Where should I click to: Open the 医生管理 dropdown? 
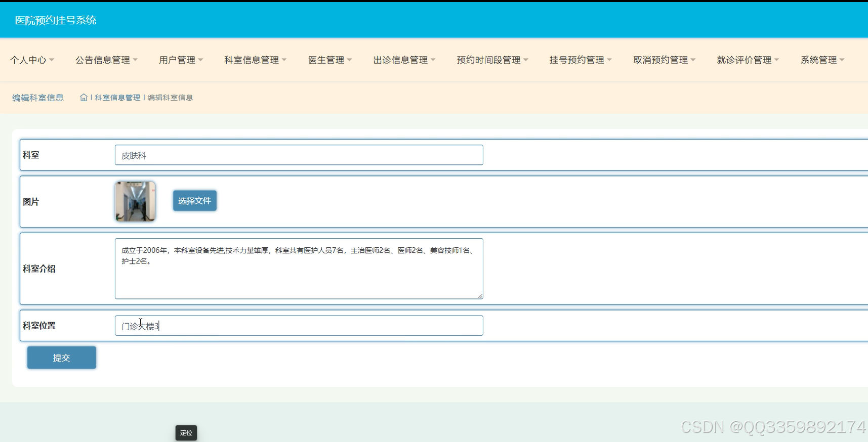[330, 60]
